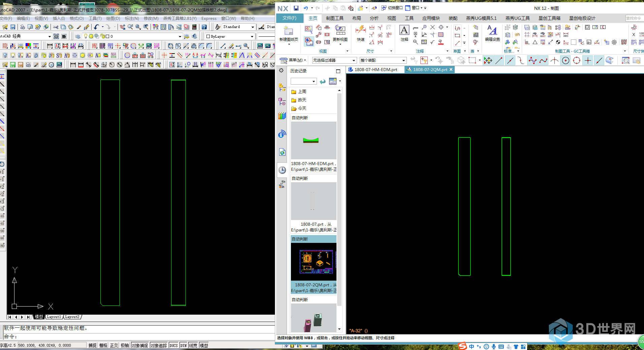Open NX resource bar settings gear

coord(282,71)
